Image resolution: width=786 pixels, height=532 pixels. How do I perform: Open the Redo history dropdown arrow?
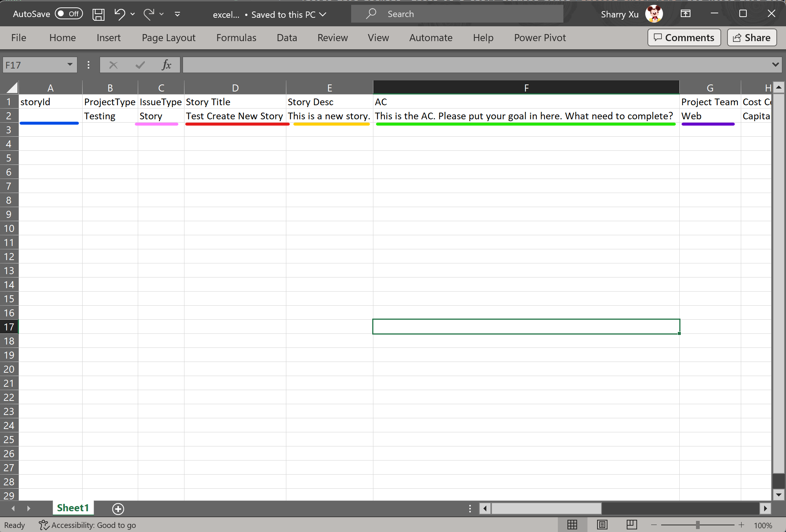click(161, 14)
